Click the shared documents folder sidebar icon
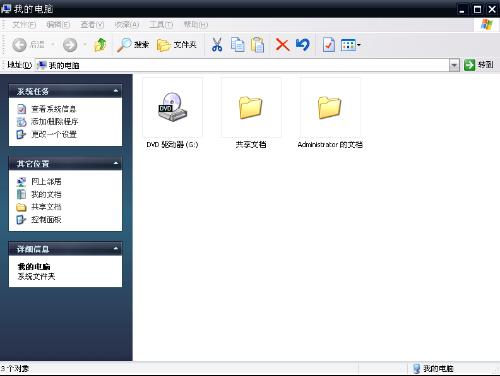 coord(21,207)
